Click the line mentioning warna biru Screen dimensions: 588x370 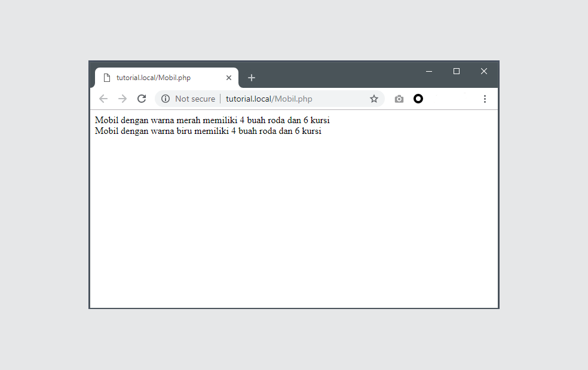(208, 131)
